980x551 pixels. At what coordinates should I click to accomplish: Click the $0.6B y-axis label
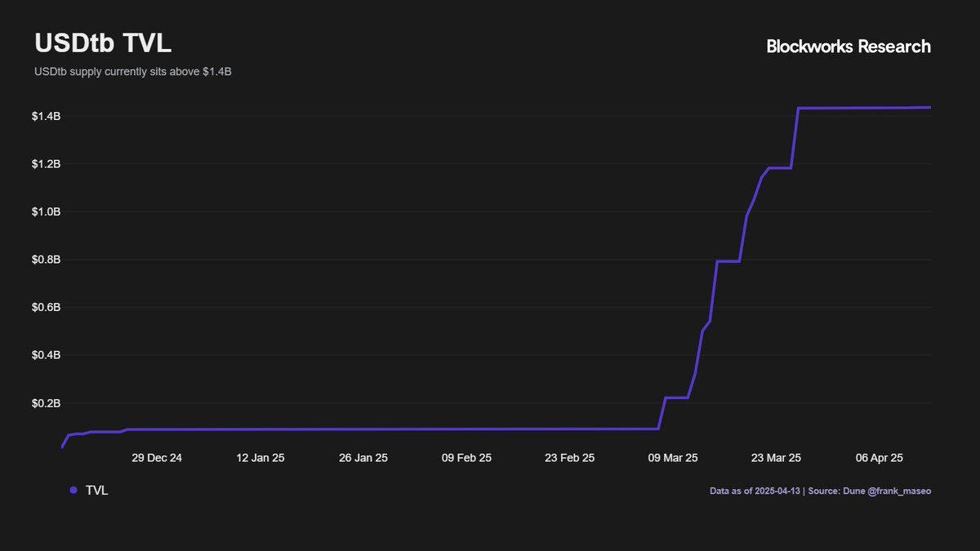46,308
